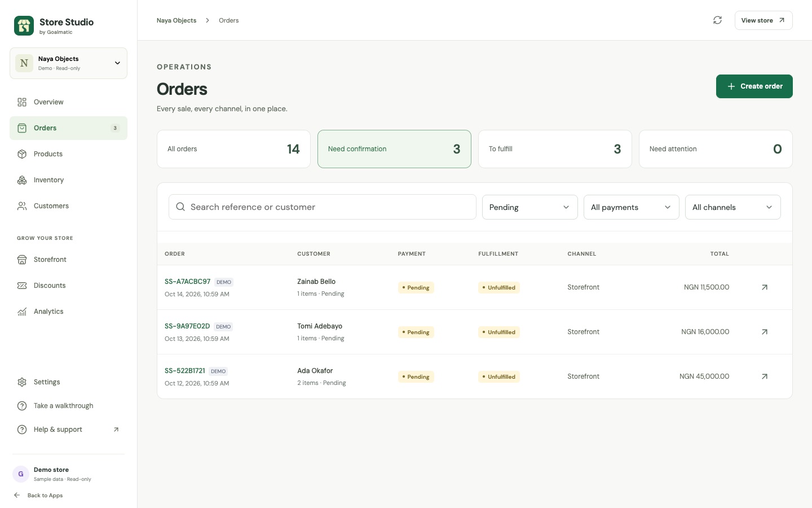Click the View store button

pyautogui.click(x=764, y=20)
